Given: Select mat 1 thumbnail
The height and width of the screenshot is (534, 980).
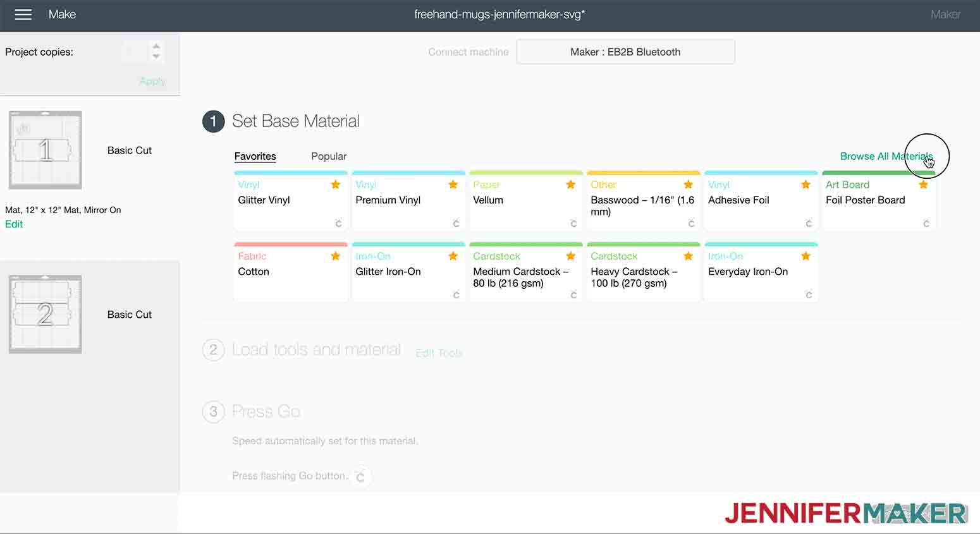Looking at the screenshot, I should pos(45,150).
